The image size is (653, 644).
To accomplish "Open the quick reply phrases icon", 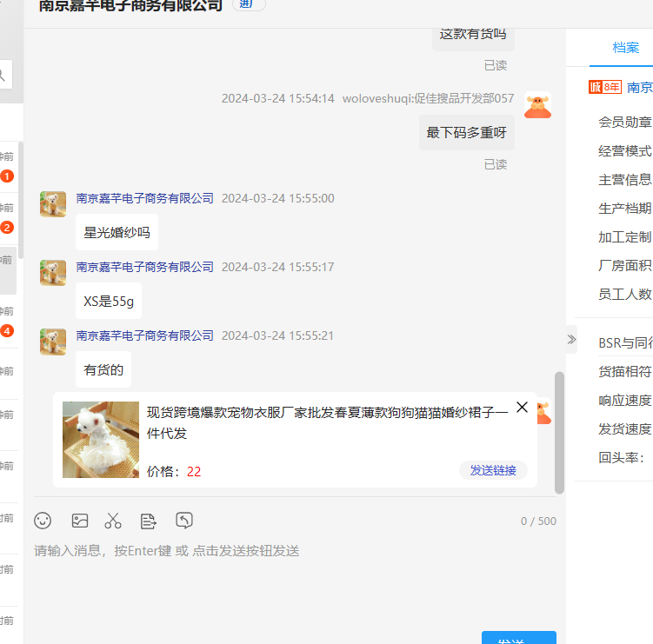I will 149,521.
